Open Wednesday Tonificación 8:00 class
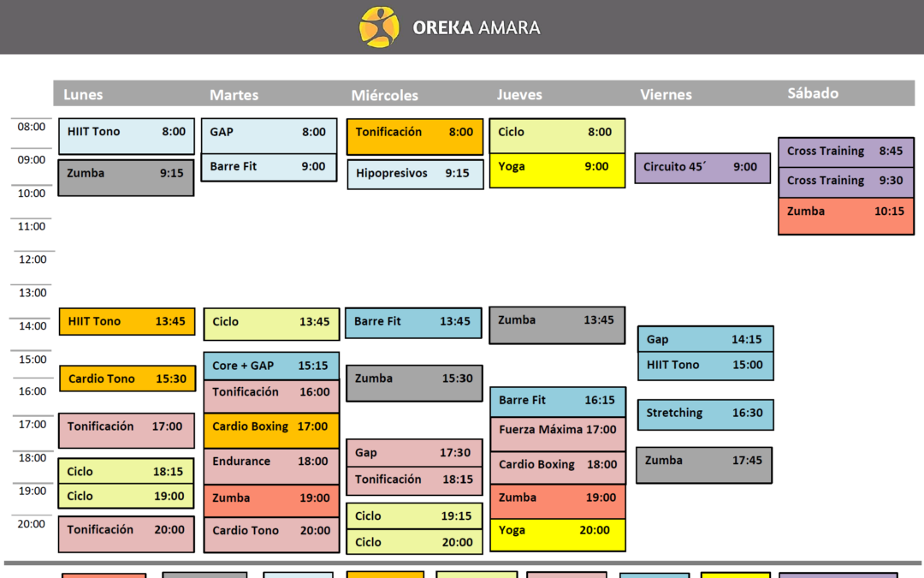The width and height of the screenshot is (924, 578). coord(415,137)
